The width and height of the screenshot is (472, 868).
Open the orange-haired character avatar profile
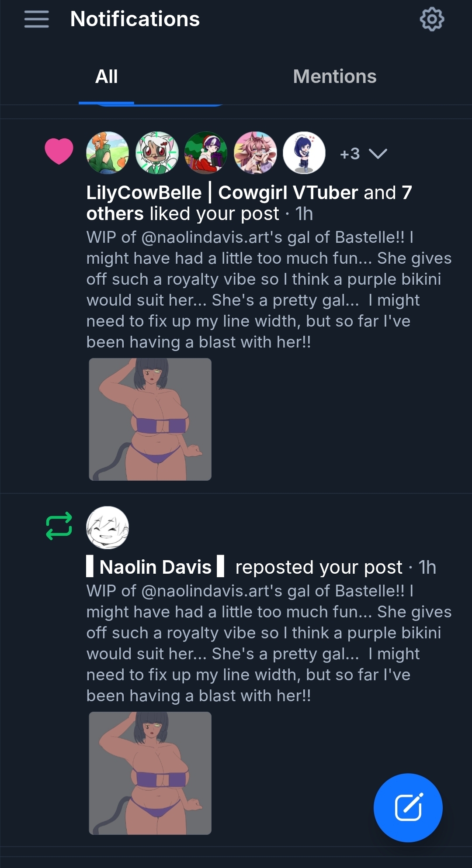click(108, 153)
